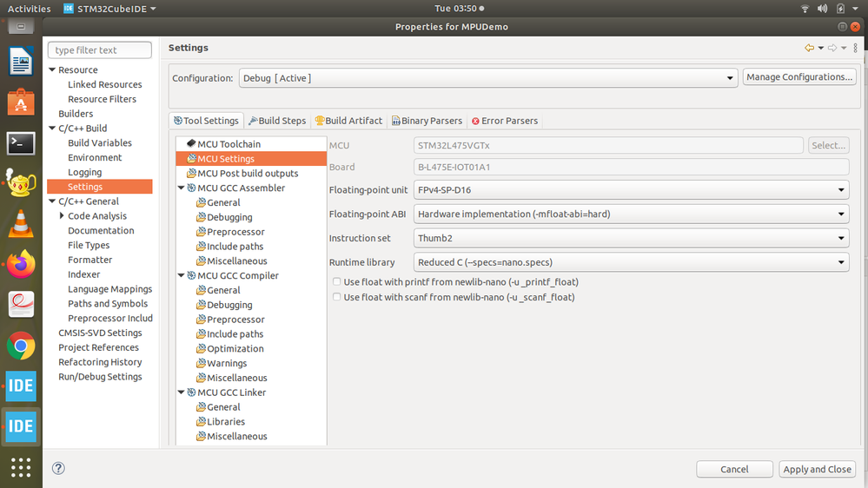Image resolution: width=868 pixels, height=488 pixels.
Task: Collapse the MCU GCC Linker node
Action: [x=181, y=392]
